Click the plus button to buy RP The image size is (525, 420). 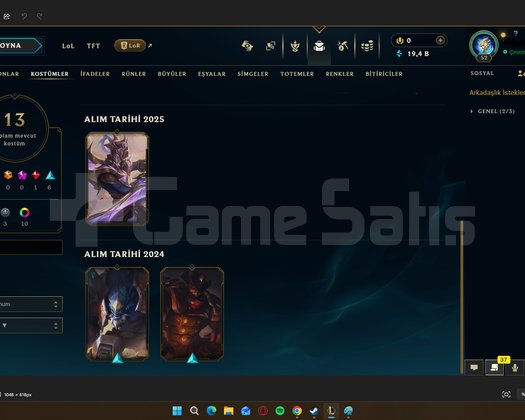[x=440, y=41]
